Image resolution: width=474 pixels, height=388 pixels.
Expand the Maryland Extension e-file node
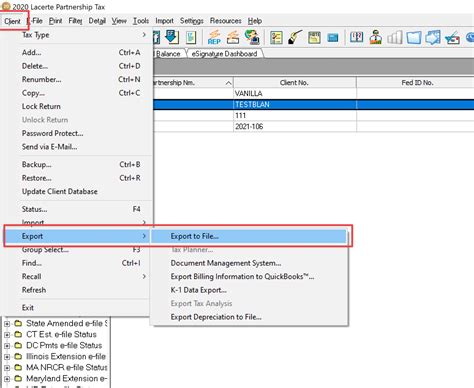[x=7, y=379]
